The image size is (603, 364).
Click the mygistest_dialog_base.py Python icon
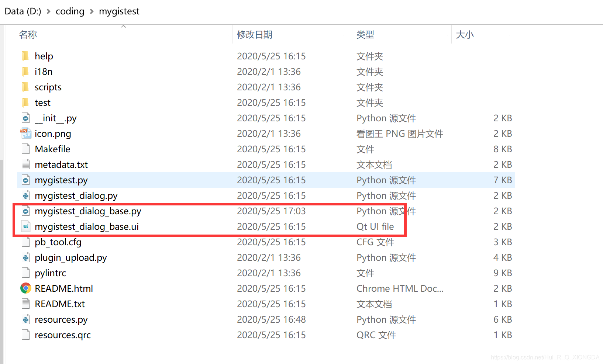point(25,211)
